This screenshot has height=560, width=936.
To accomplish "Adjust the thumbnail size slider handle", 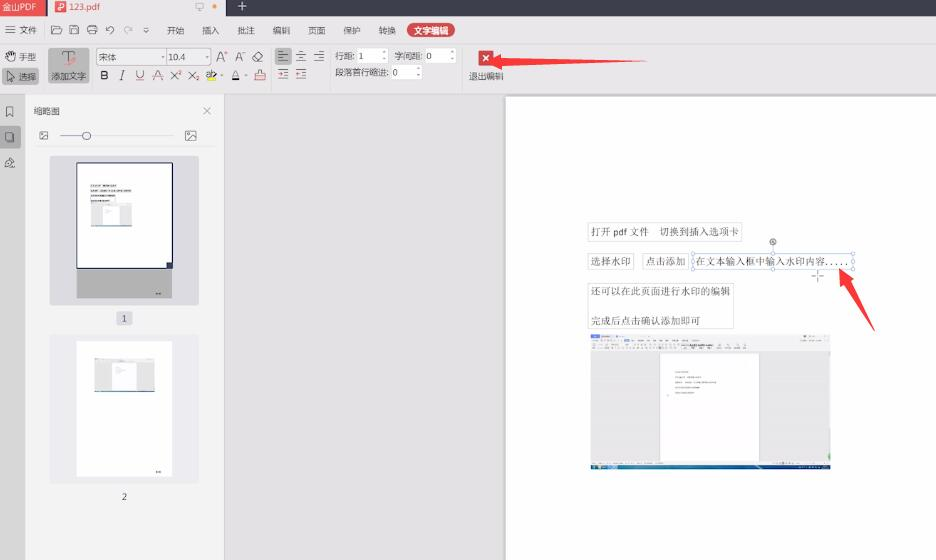I will [x=87, y=136].
